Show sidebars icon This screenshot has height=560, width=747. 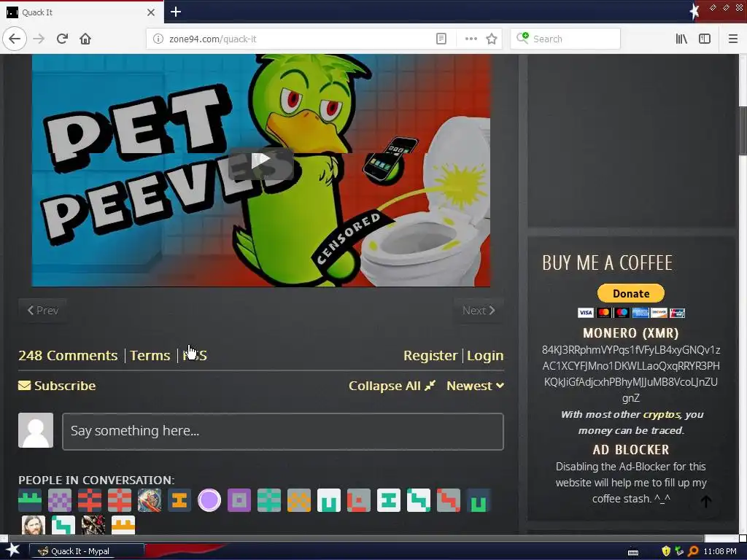tap(705, 39)
